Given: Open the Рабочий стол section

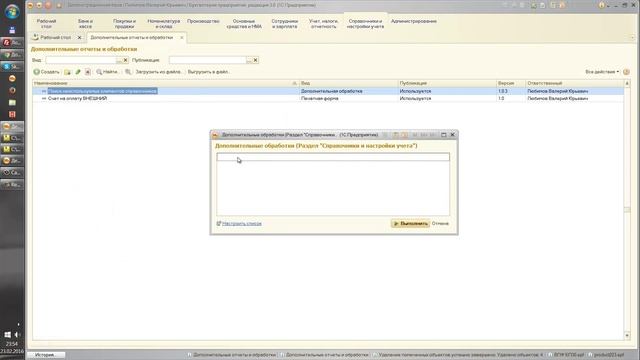Looking at the screenshot, I should (46, 24).
